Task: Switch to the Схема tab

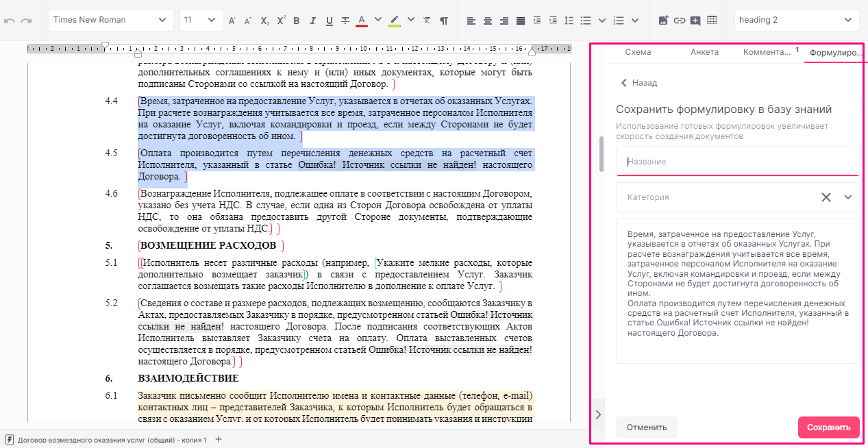Action: [638, 52]
